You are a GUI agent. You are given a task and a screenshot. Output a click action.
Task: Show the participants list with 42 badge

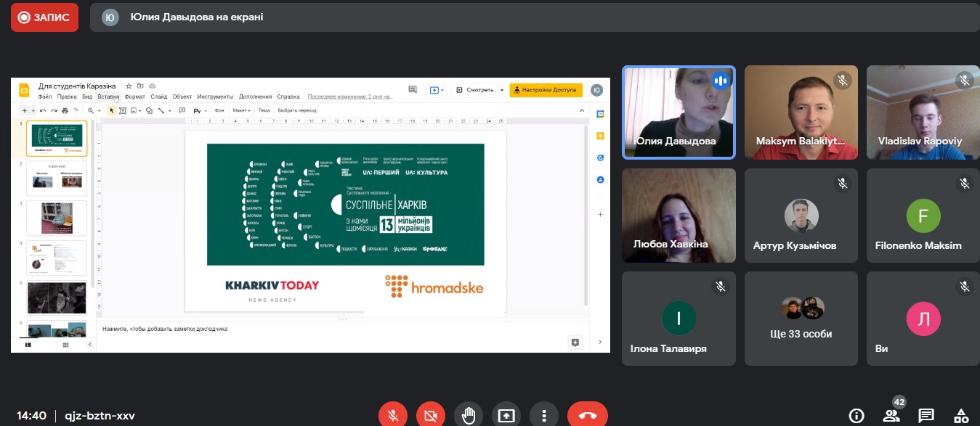pyautogui.click(x=891, y=415)
